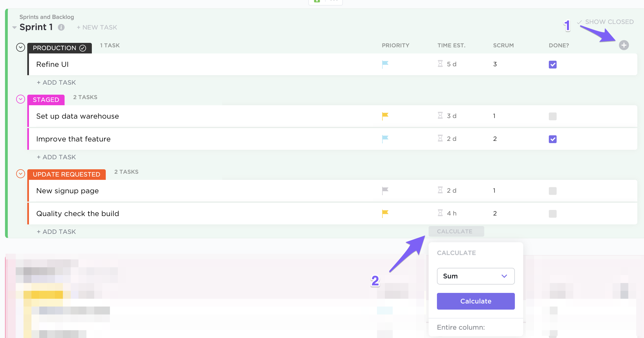Click the info icon next to Sprint 1
644x338 pixels.
pyautogui.click(x=62, y=27)
